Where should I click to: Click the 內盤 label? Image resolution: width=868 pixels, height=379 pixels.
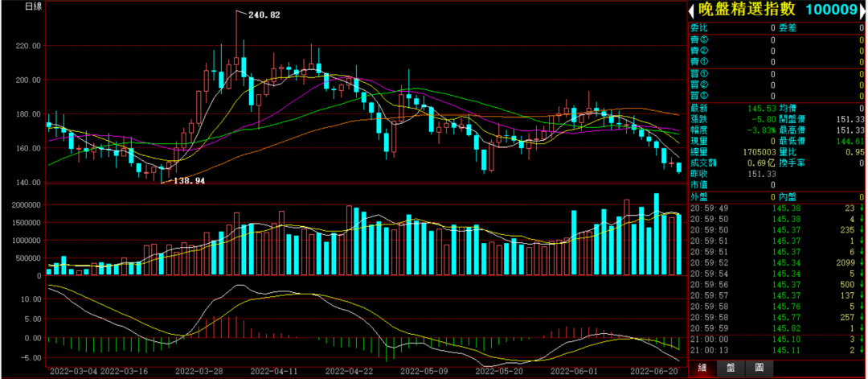(788, 196)
